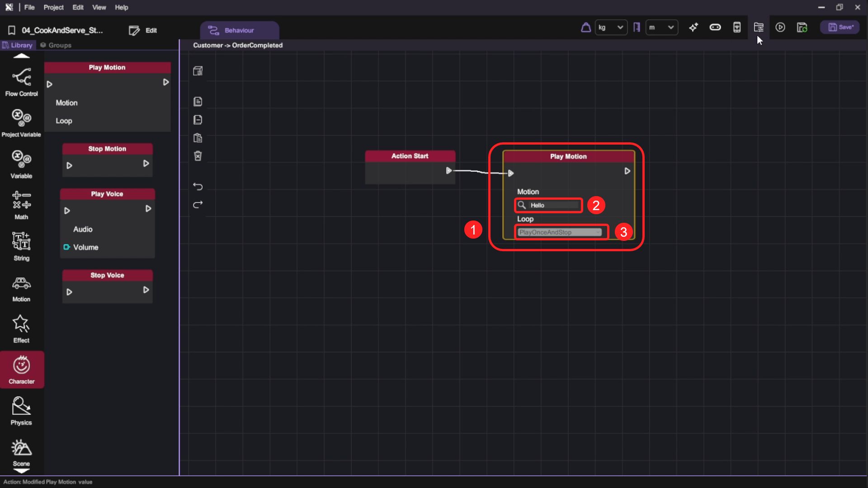Viewport: 868px width, 488px height.
Task: Click the undo arrow icon
Action: tap(198, 186)
